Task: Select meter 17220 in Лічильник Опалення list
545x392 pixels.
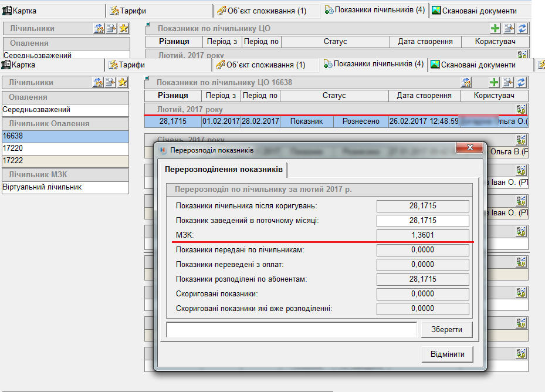Action: pos(65,148)
